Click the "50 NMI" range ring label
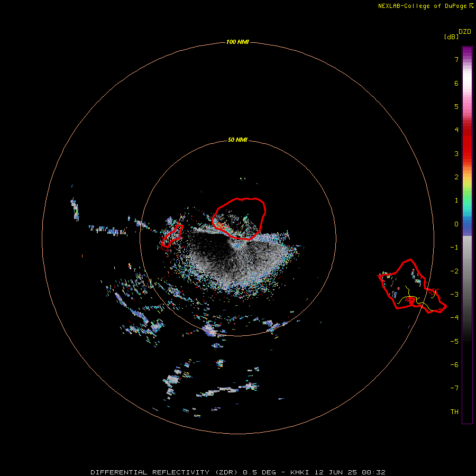The width and height of the screenshot is (476, 476). coord(237,140)
